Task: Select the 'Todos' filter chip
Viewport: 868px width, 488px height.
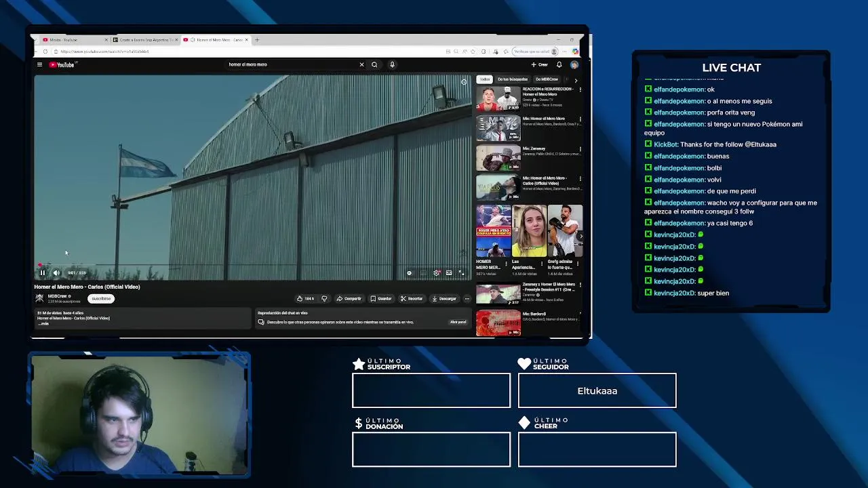Action: click(485, 79)
